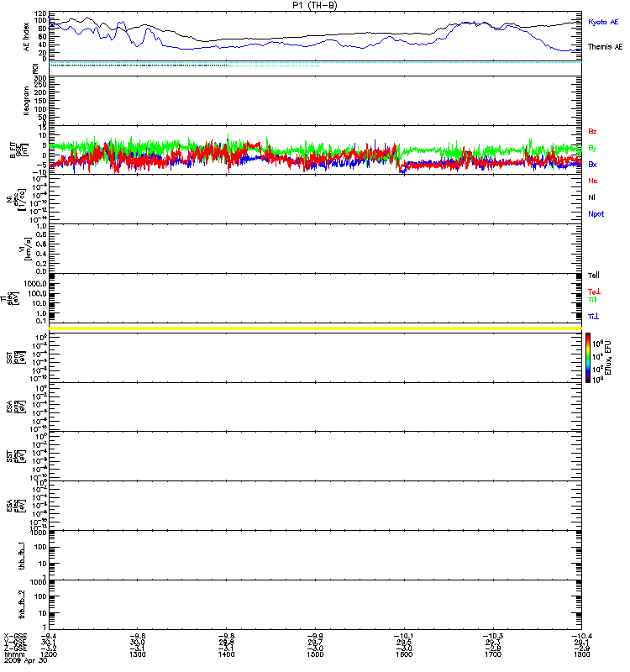Click the red 'Bz' legend label
630x672 pixels.
pos(592,131)
